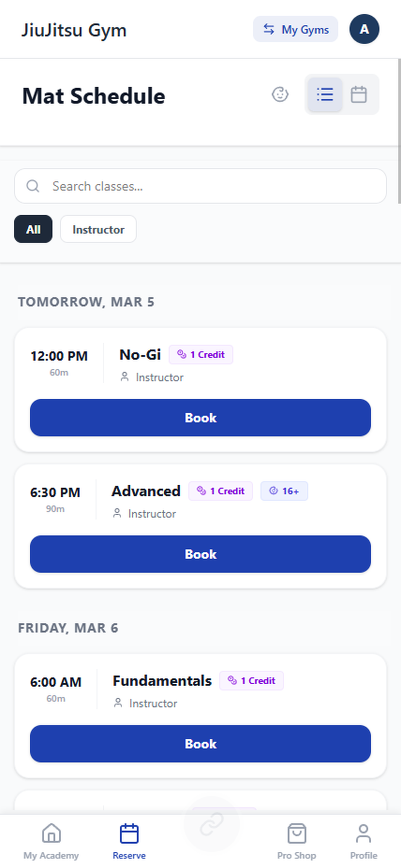This screenshot has width=401, height=868.
Task: Book the Friday Fundamentals class
Action: click(x=200, y=744)
